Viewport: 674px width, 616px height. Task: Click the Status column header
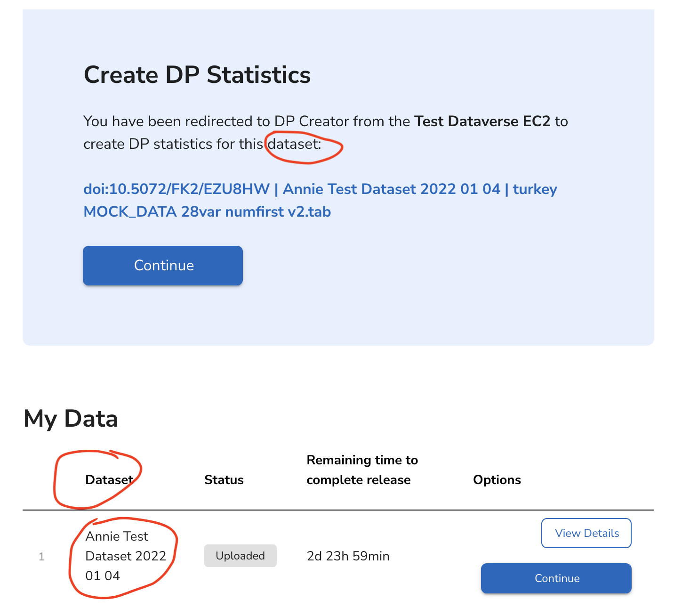point(224,479)
